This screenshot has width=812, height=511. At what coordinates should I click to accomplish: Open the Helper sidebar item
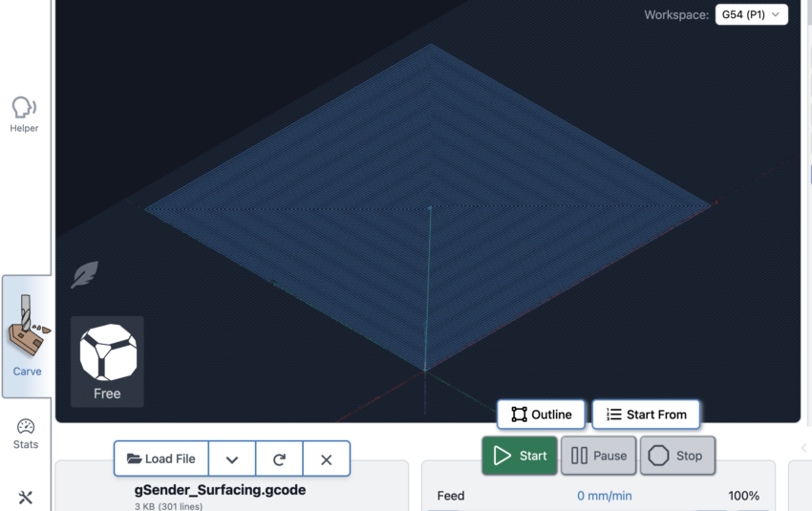[24, 115]
